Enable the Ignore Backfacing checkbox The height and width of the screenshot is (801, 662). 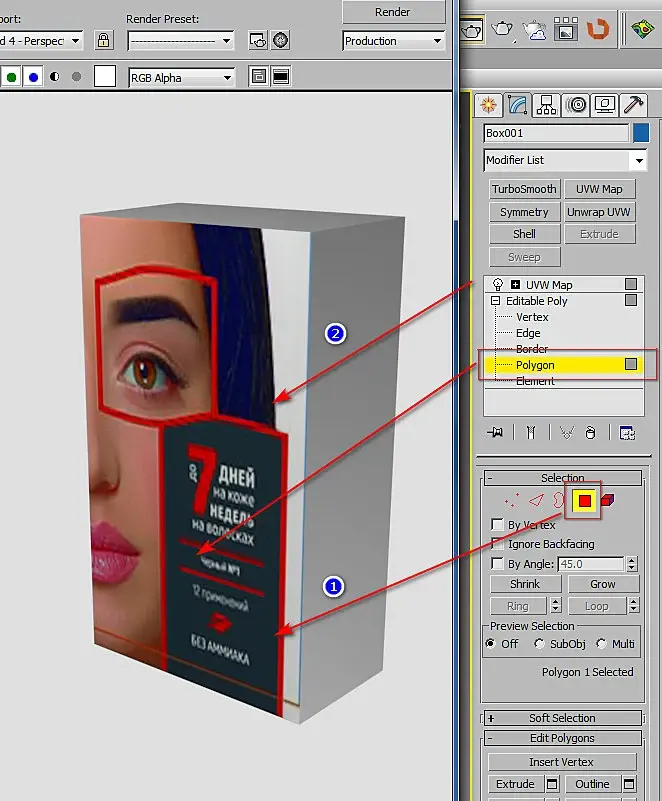coord(496,544)
